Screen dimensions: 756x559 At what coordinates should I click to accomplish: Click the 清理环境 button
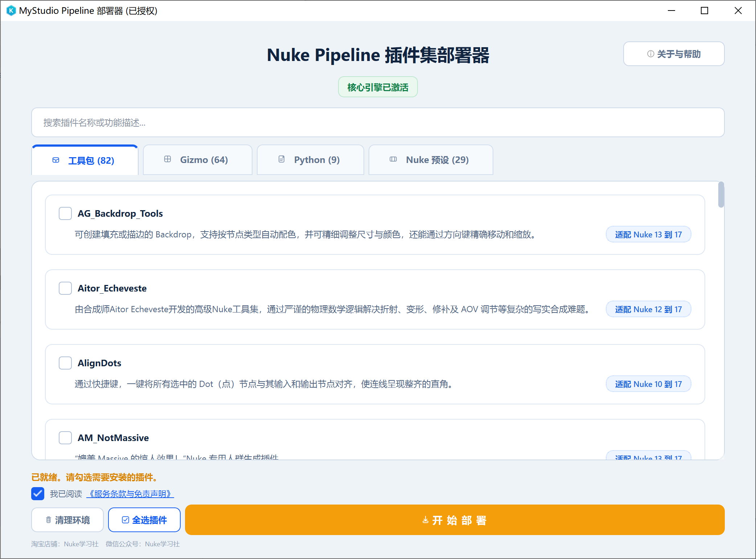click(67, 520)
